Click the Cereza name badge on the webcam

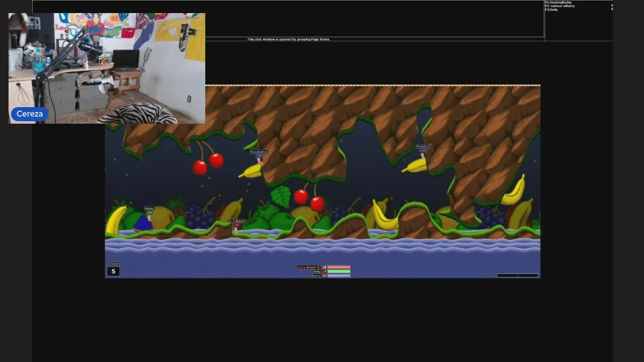(x=30, y=114)
